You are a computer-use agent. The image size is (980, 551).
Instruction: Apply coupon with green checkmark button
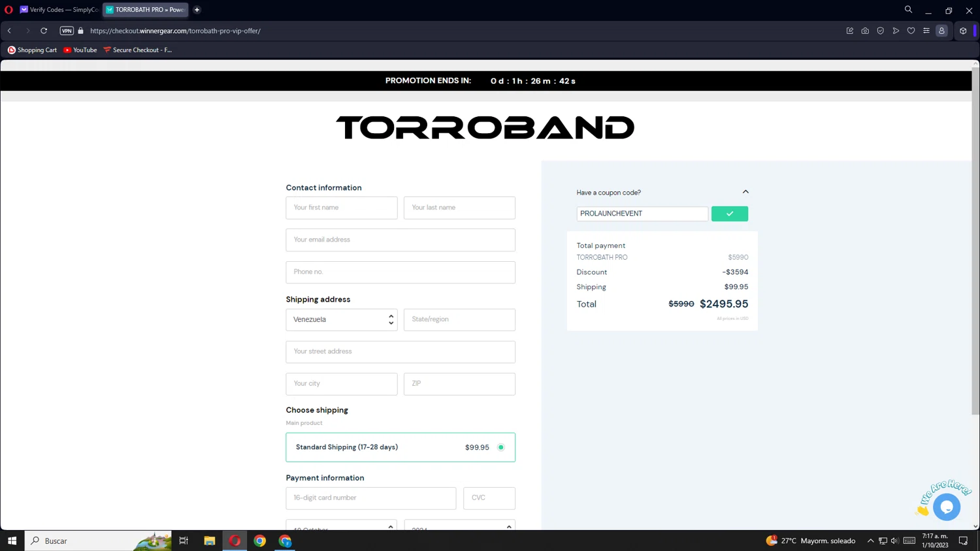point(730,213)
